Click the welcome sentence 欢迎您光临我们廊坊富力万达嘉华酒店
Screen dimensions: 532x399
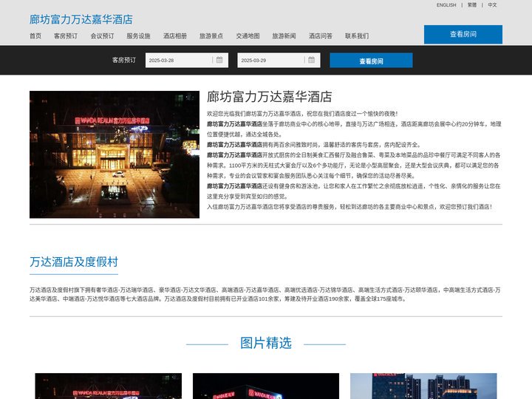(302, 114)
